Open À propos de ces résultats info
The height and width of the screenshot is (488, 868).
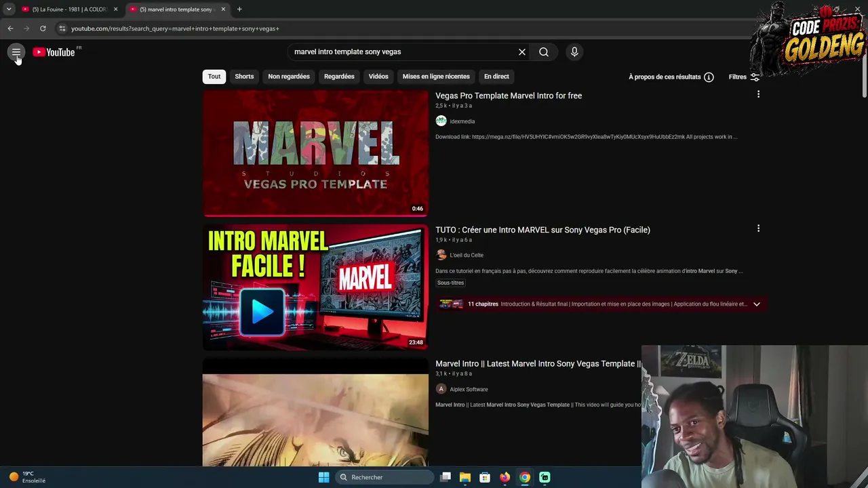671,77
